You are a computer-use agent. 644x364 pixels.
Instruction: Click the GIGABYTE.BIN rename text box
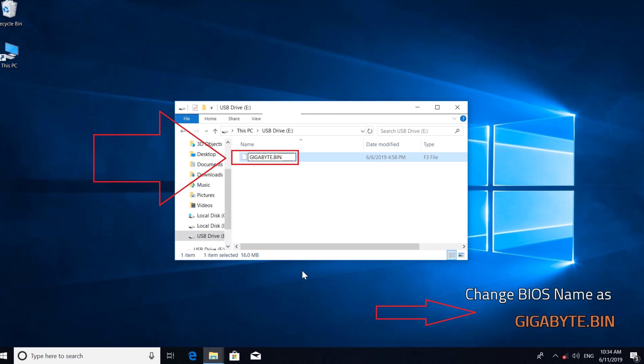point(272,157)
